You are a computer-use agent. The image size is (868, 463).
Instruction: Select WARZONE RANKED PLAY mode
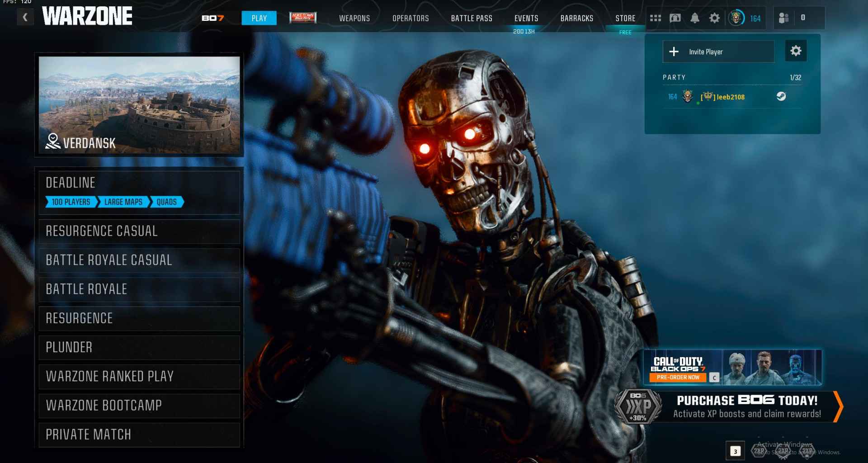[x=139, y=377]
